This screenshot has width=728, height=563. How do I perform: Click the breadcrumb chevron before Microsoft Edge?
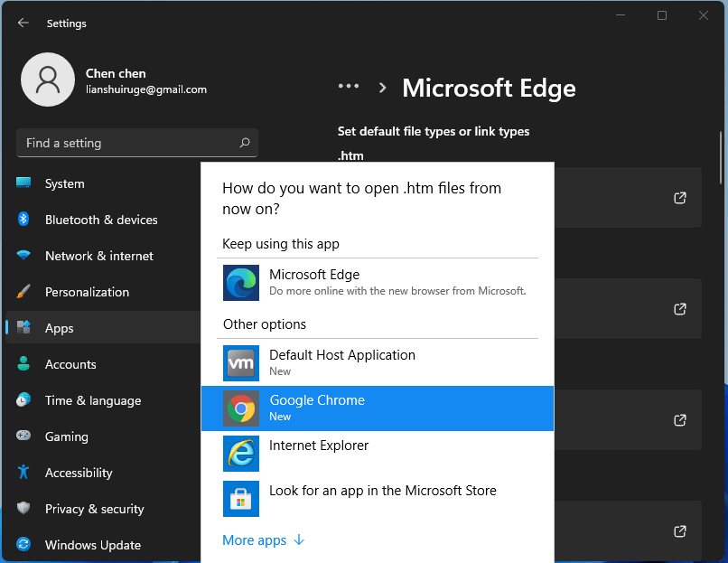[382, 88]
